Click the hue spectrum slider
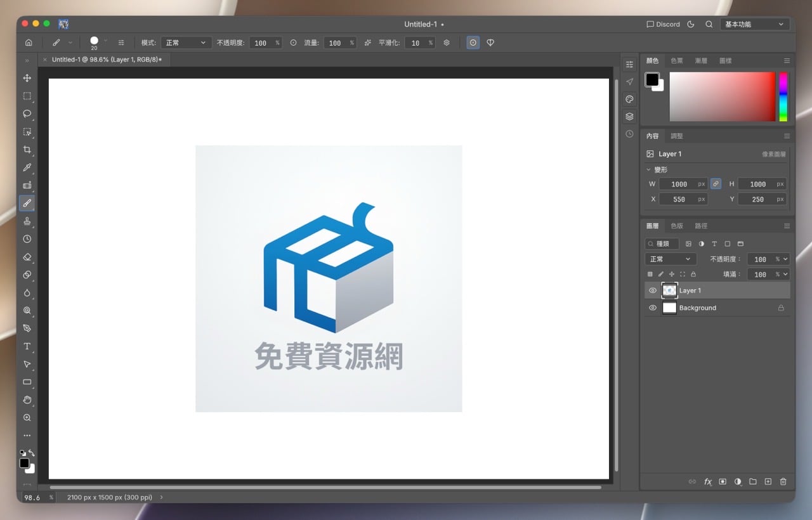812x520 pixels. pos(783,96)
